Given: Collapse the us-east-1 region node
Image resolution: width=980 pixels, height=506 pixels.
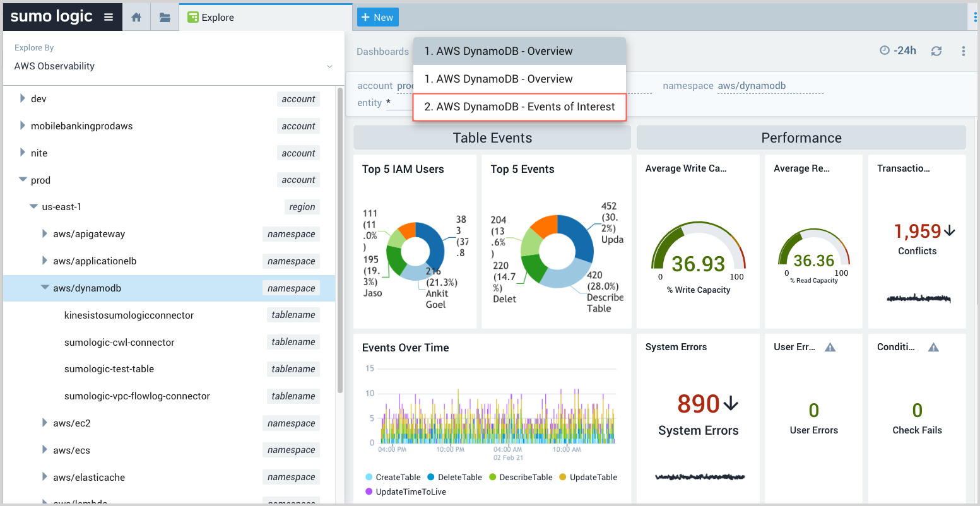Looking at the screenshot, I should point(33,207).
